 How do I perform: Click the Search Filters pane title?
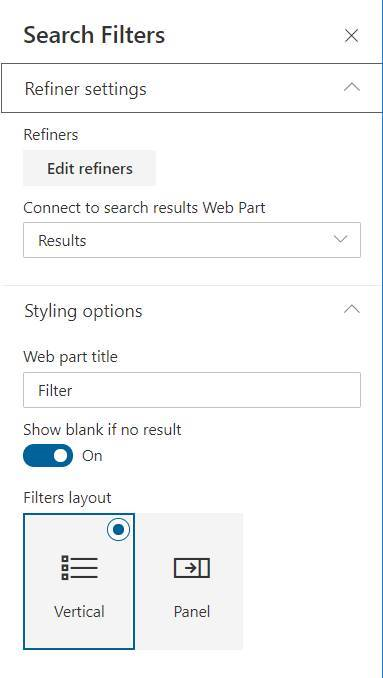click(94, 35)
